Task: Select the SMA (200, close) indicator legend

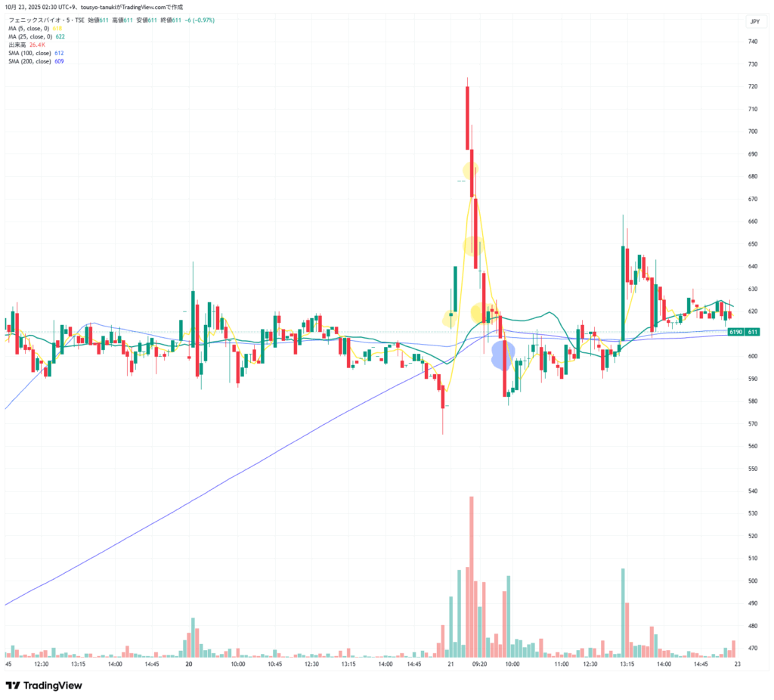Action: 31,61
